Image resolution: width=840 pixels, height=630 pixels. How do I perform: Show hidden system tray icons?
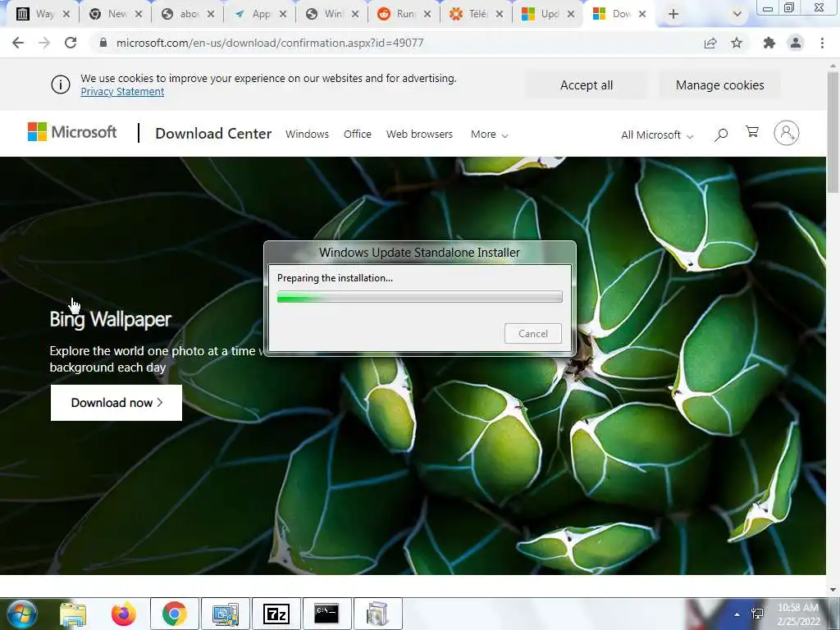click(737, 615)
